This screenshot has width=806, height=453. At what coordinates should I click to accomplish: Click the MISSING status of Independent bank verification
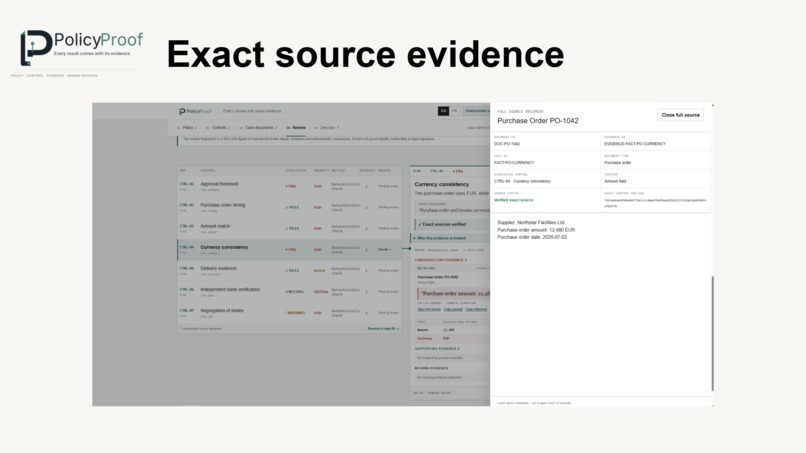point(295,292)
